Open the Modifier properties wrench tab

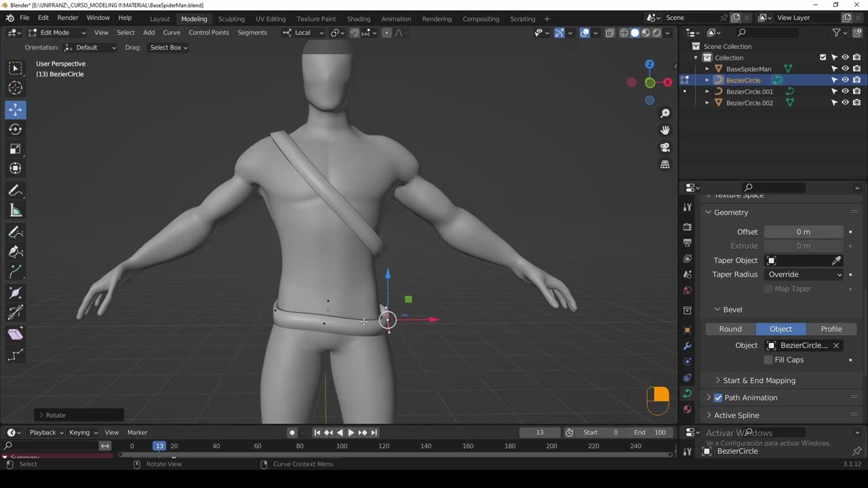click(x=688, y=346)
